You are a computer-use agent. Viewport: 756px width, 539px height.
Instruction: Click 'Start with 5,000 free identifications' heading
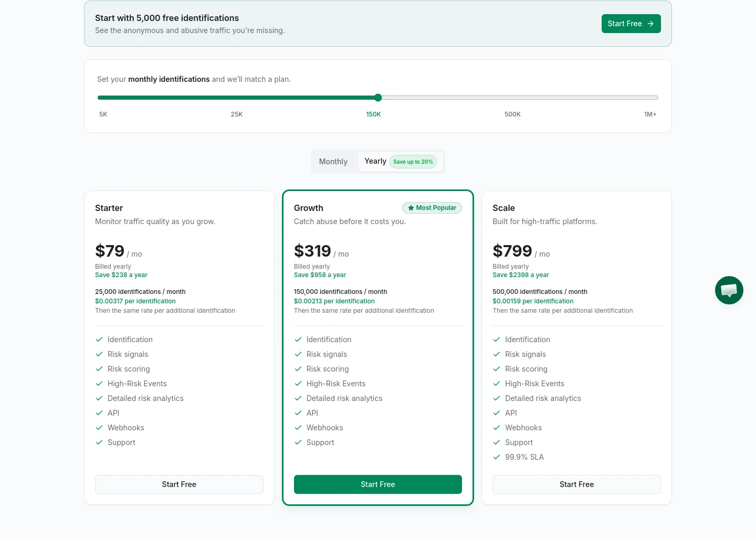click(x=167, y=18)
